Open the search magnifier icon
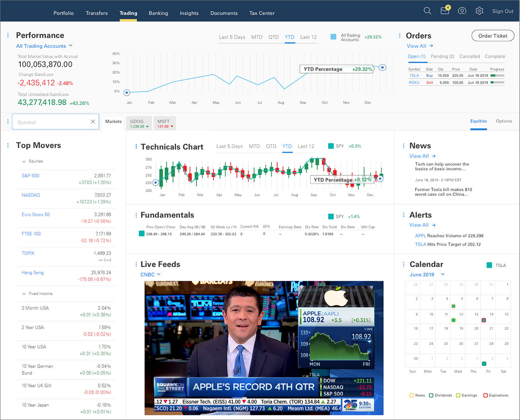Image resolution: width=520 pixels, height=420 pixels. pos(427,11)
